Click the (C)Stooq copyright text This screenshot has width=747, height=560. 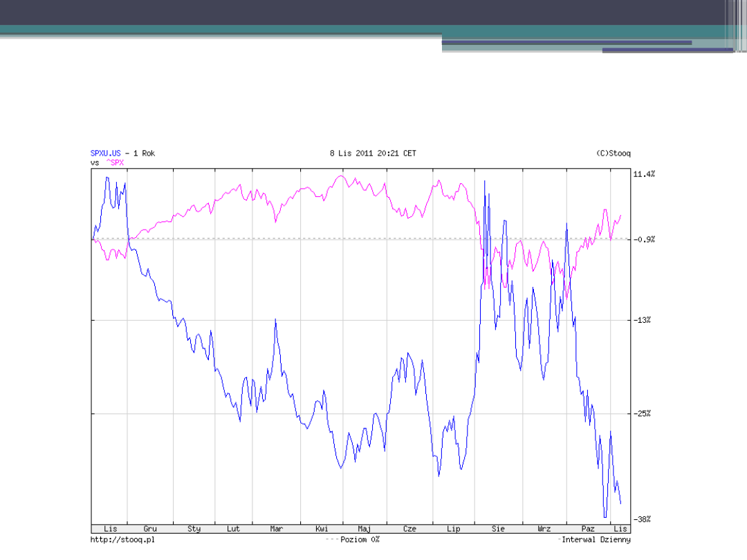tap(613, 153)
